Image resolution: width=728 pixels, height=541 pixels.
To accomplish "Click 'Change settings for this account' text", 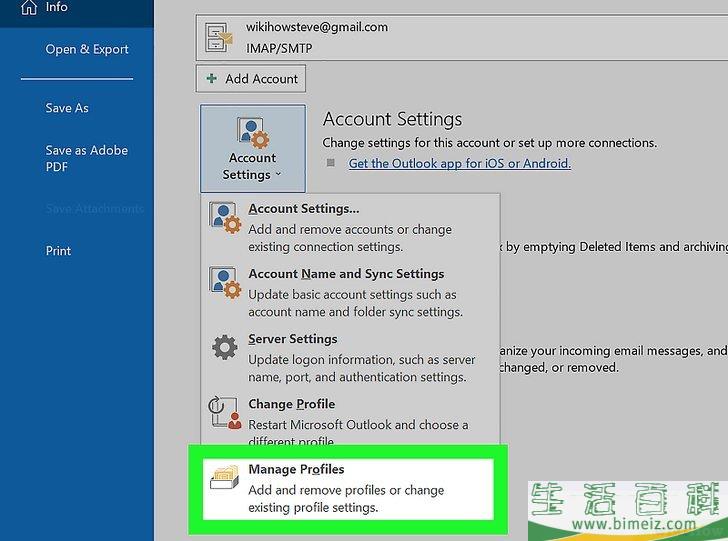I will tap(490, 143).
